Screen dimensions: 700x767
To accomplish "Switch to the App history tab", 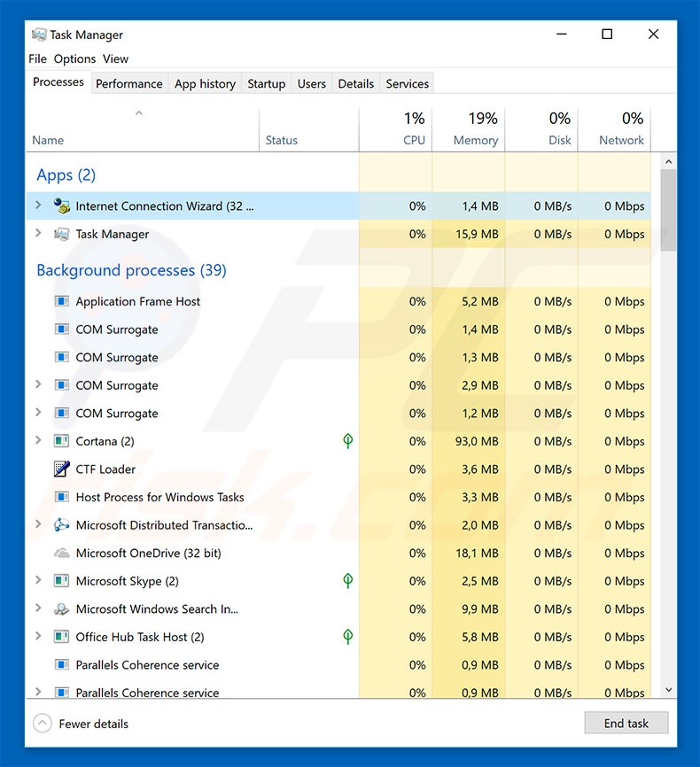I will (205, 83).
